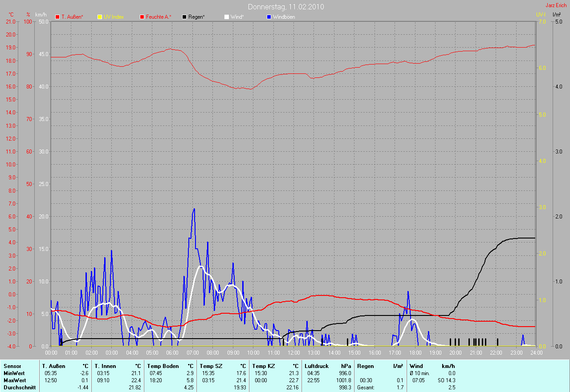Click the white Wind legend swatch
Screen dimensions: 570x392
pyautogui.click(x=227, y=17)
